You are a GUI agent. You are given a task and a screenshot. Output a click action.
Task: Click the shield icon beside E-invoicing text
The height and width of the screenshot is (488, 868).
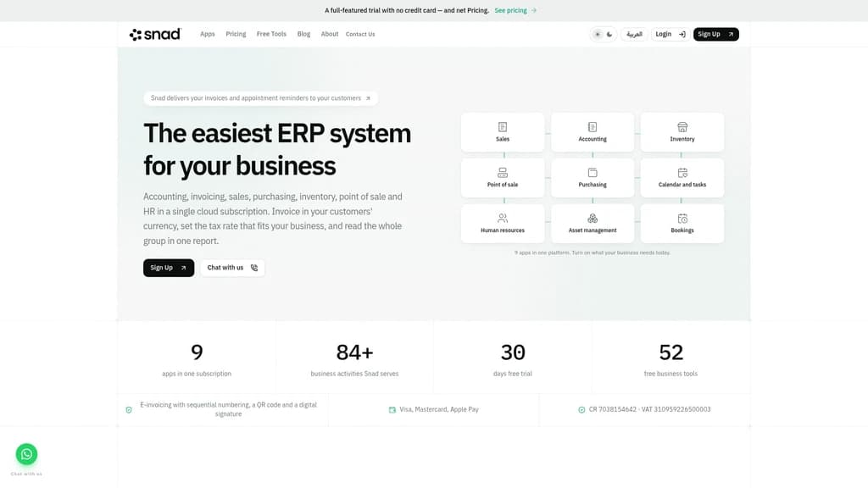click(x=129, y=410)
